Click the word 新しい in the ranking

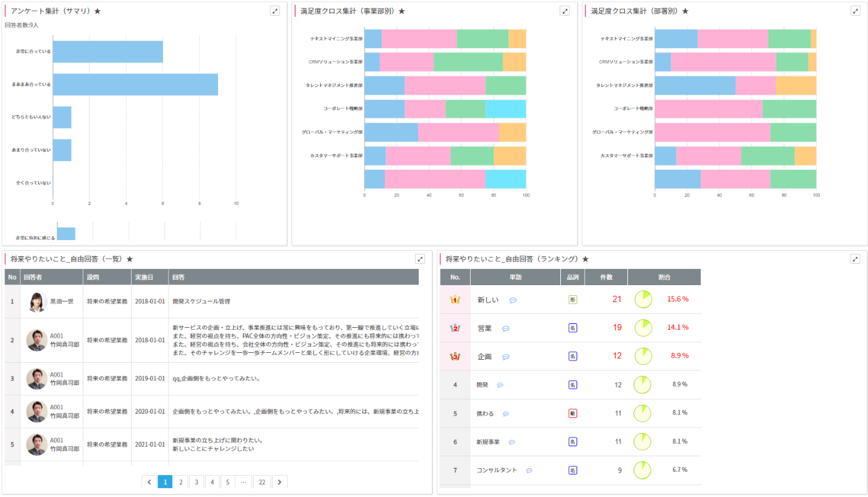point(488,300)
